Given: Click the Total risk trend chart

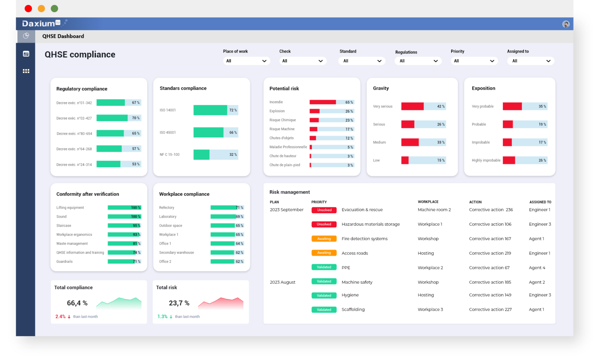Looking at the screenshot, I should pyautogui.click(x=221, y=303).
